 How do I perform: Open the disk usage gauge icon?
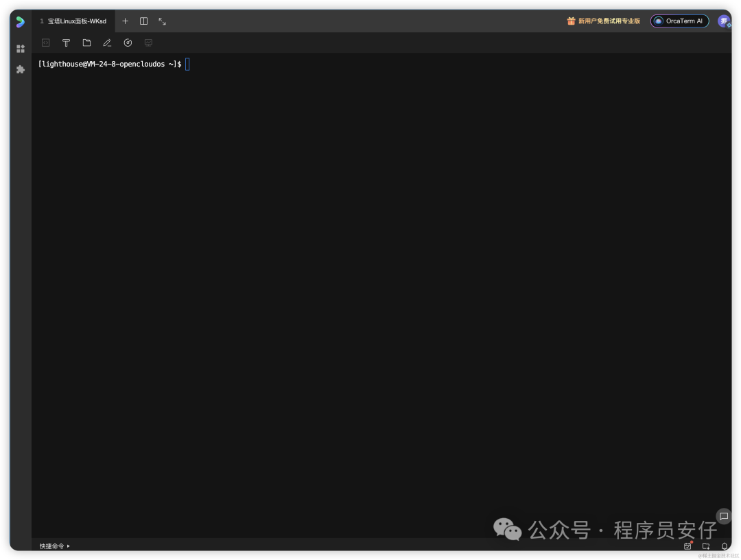(x=128, y=43)
